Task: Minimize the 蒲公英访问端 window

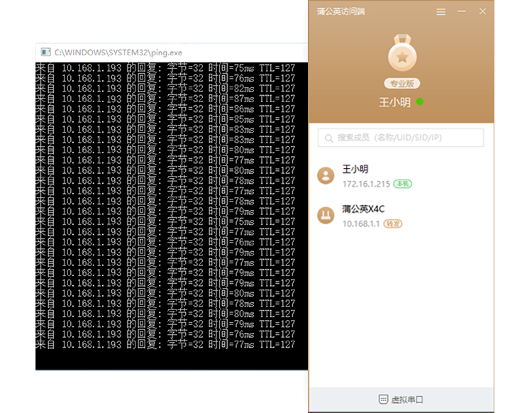Action: (462, 11)
